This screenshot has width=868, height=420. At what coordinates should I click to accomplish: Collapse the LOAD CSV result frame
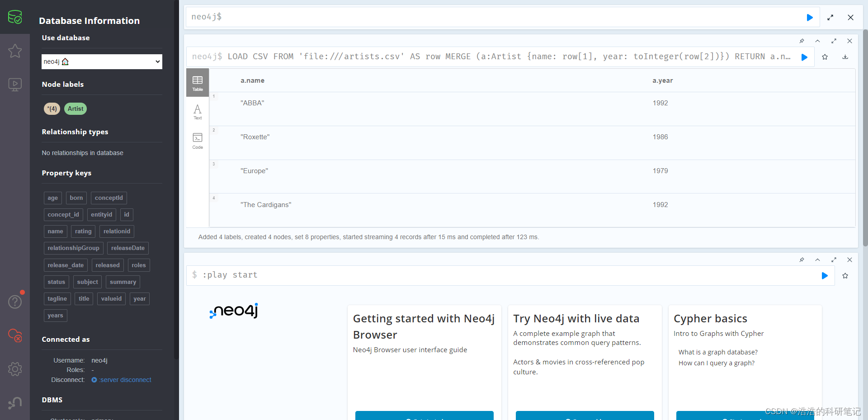click(817, 41)
